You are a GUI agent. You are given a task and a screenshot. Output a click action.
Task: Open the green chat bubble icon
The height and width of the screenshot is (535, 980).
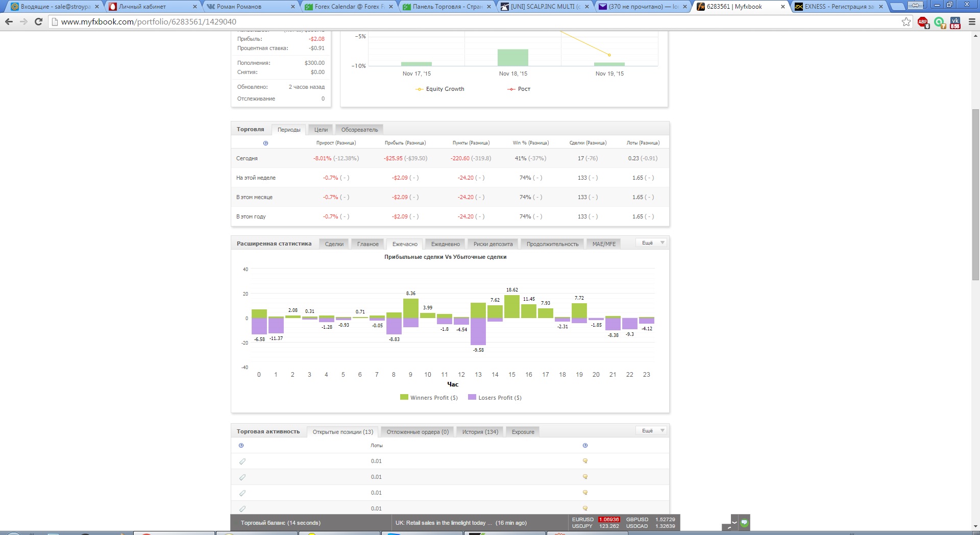[x=744, y=522]
